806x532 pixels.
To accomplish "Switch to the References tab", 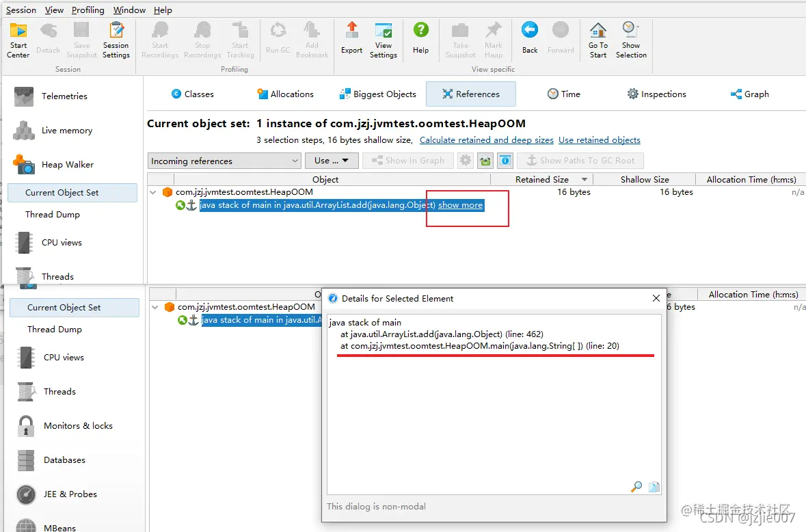I will tap(471, 94).
